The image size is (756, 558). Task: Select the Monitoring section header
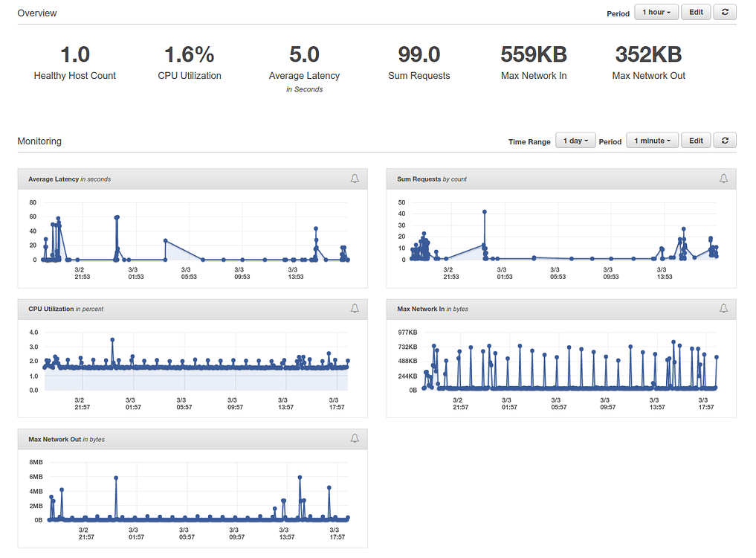[38, 141]
